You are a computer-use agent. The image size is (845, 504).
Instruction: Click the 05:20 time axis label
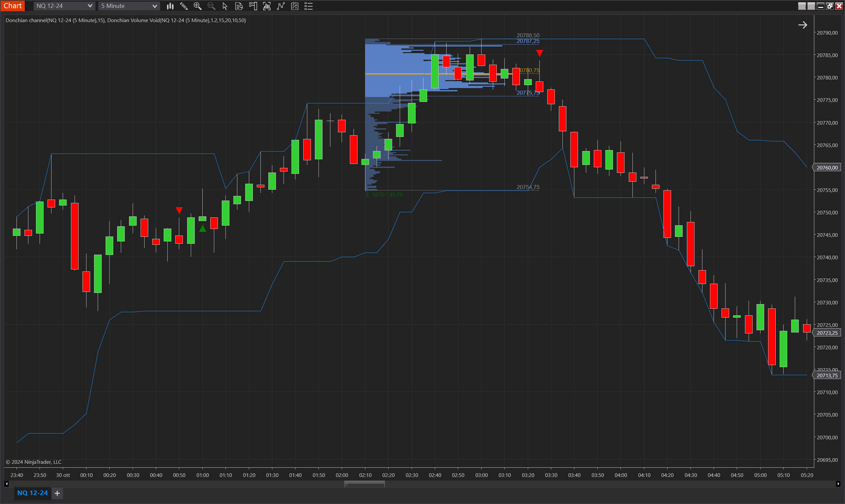pyautogui.click(x=807, y=475)
